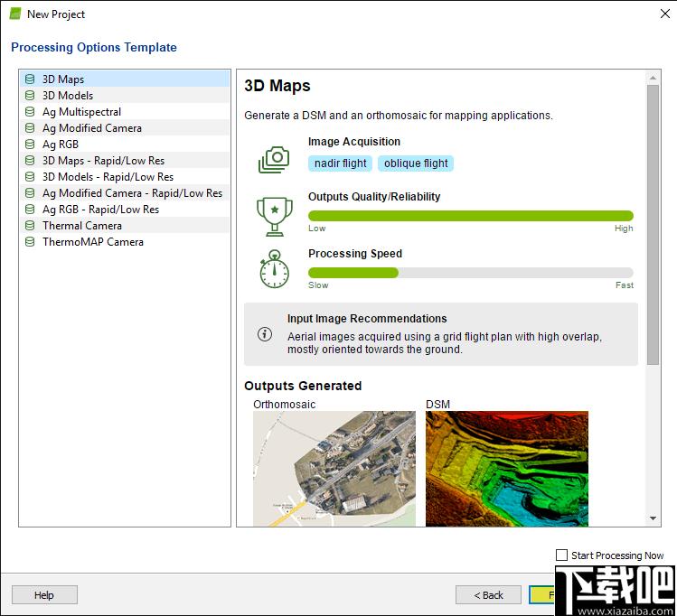
Task: Select 3D Models - Rapid/Low Res template
Action: (125, 177)
